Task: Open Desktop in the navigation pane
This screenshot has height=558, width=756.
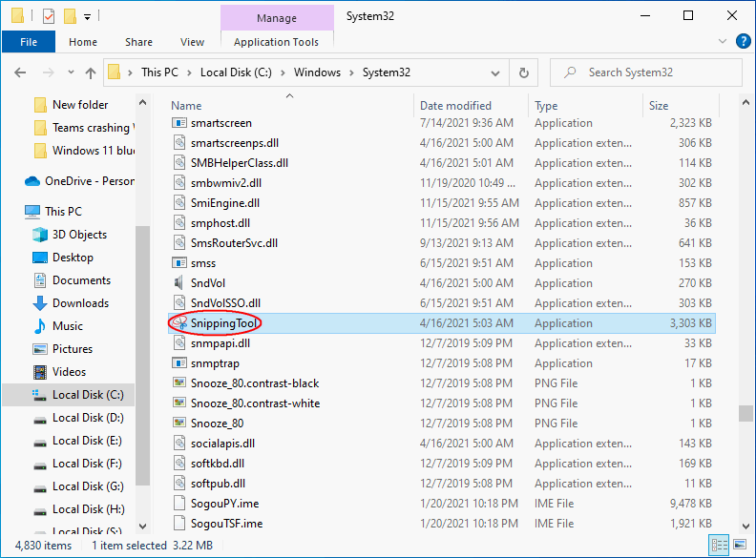Action: tap(73, 258)
